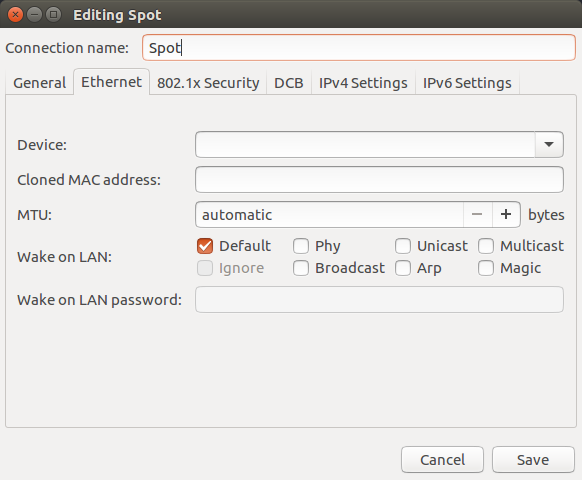Enable the Broadcast checkbox

[x=301, y=268]
